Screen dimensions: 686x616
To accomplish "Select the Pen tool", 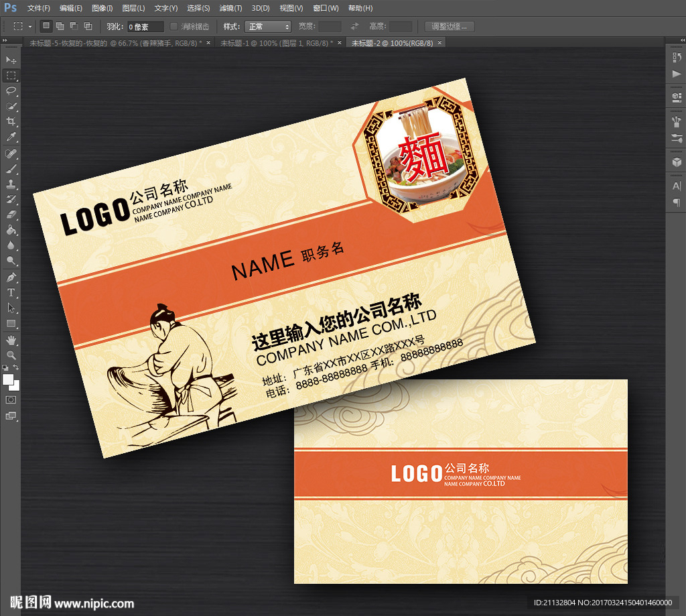I will click(11, 277).
